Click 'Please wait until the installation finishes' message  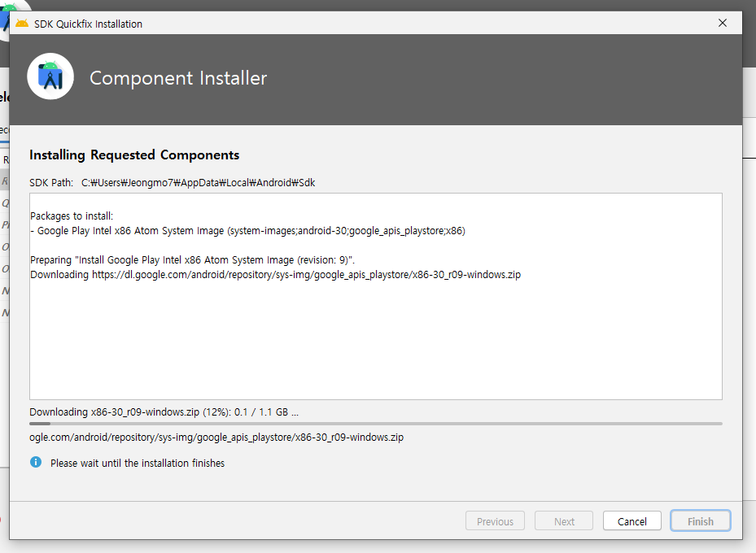[138, 464]
